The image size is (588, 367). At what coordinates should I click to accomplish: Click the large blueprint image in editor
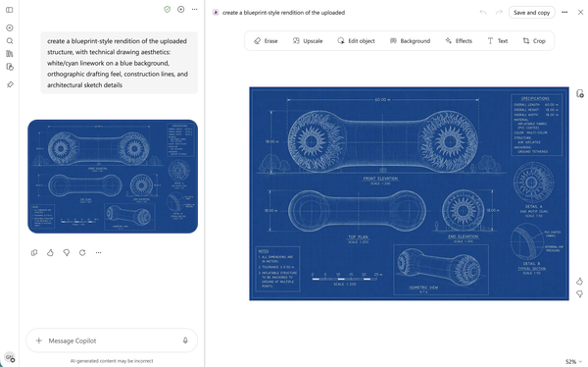coord(409,194)
